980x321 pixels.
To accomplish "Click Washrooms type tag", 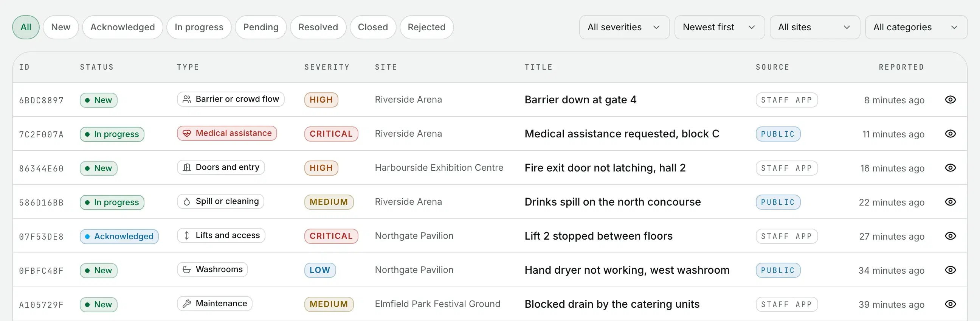I will click(x=212, y=270).
